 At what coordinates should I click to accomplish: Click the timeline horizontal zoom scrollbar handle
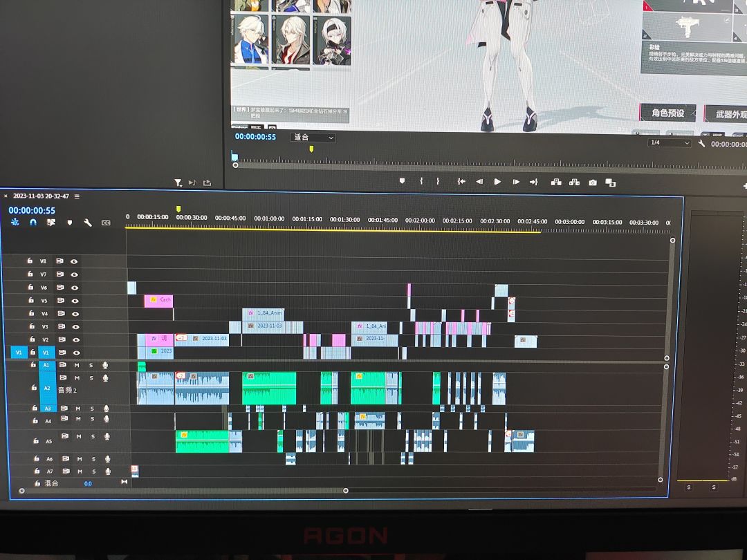tap(346, 490)
